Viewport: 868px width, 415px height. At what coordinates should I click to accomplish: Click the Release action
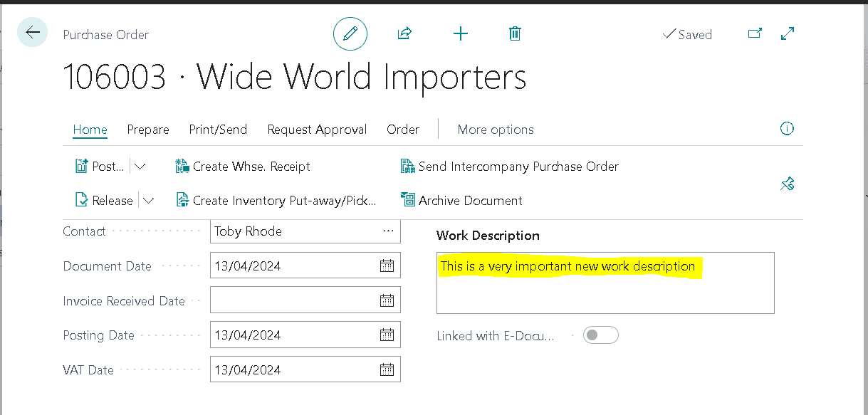[104, 201]
